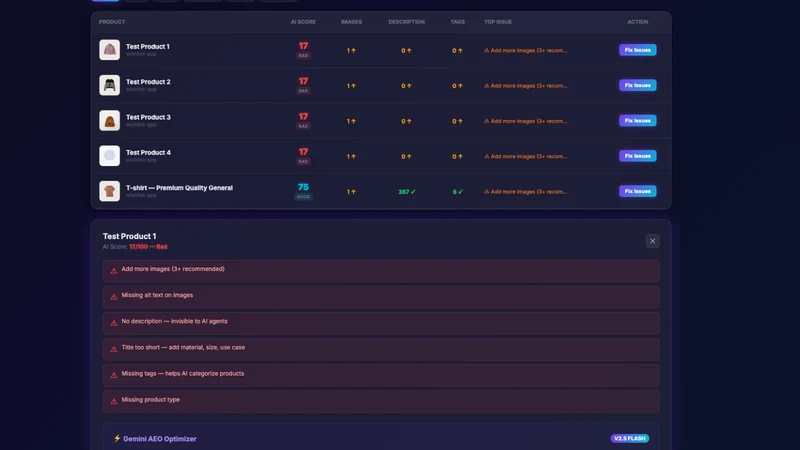Click the tags count for Test Product 4

click(x=457, y=156)
